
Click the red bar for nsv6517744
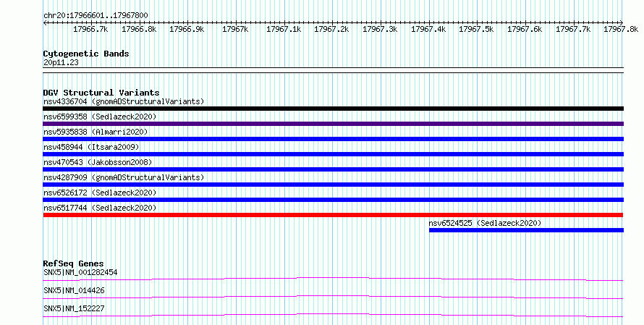tap(333, 215)
